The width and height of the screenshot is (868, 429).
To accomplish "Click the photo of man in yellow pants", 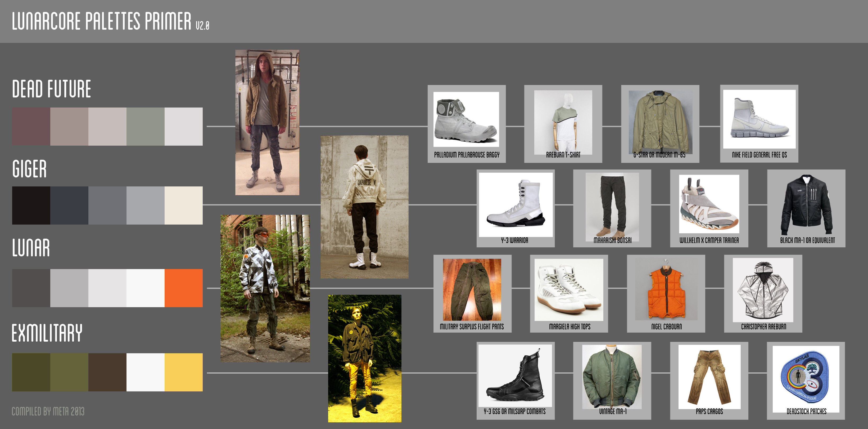I will [365, 358].
